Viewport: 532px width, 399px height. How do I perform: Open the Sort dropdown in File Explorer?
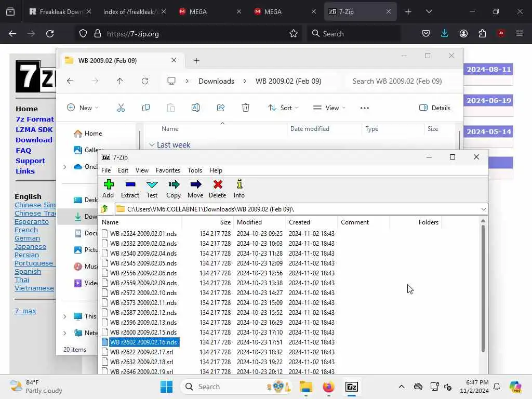point(283,108)
